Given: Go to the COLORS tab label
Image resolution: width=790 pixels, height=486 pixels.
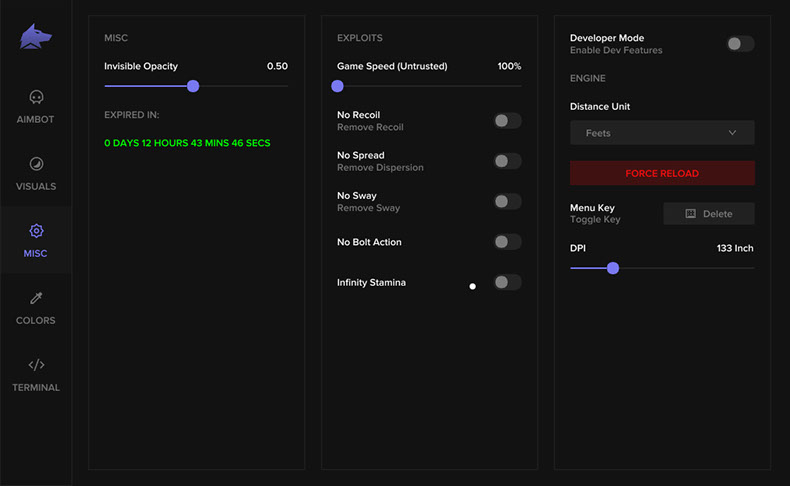Looking at the screenshot, I should pos(36,321).
